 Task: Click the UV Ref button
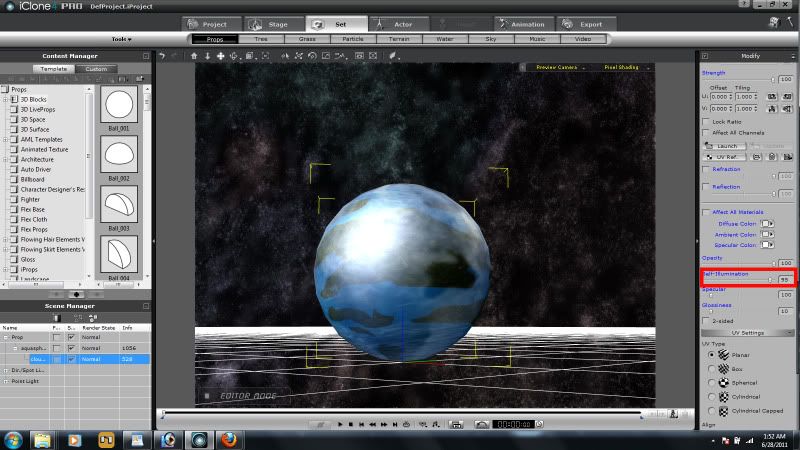tap(723, 157)
